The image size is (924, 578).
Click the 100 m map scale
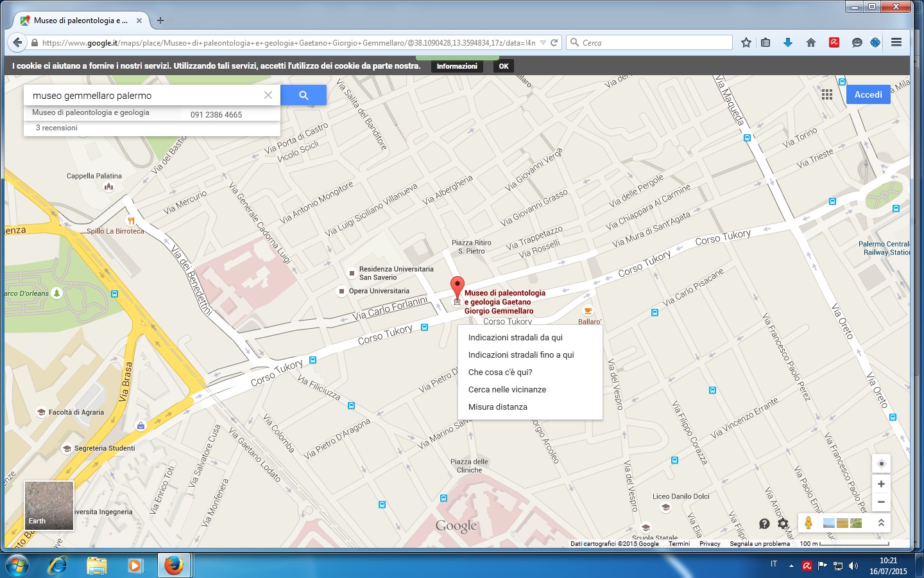844,543
